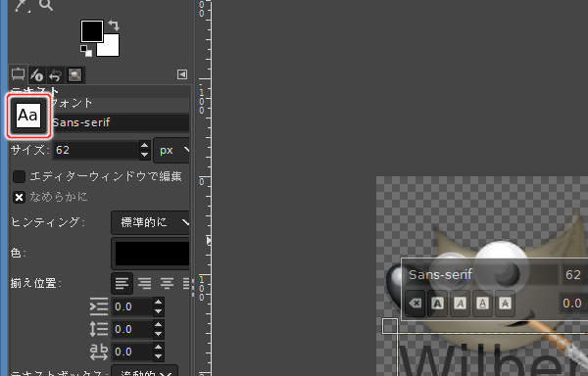The width and height of the screenshot is (588, 376).
Task: Decrease line spacing with down arrow
Action: coord(158,334)
